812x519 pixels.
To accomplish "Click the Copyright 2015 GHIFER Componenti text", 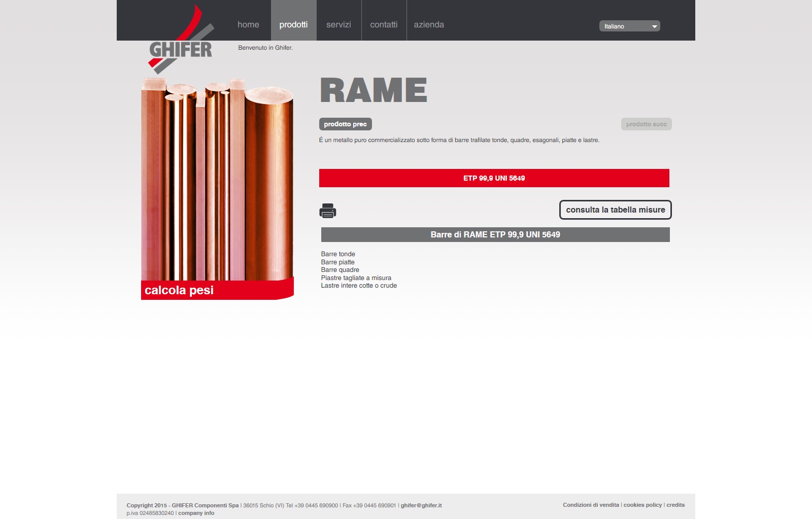I will coord(183,505).
